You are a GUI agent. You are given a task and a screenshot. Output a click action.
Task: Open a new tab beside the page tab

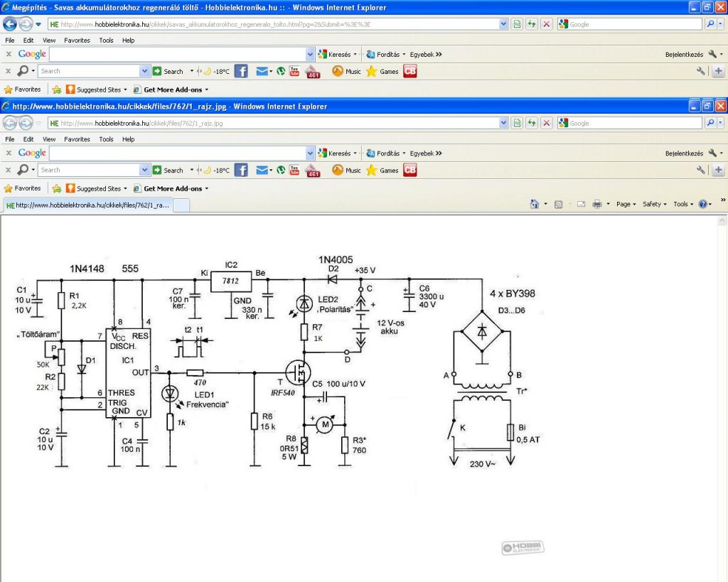[x=181, y=205]
